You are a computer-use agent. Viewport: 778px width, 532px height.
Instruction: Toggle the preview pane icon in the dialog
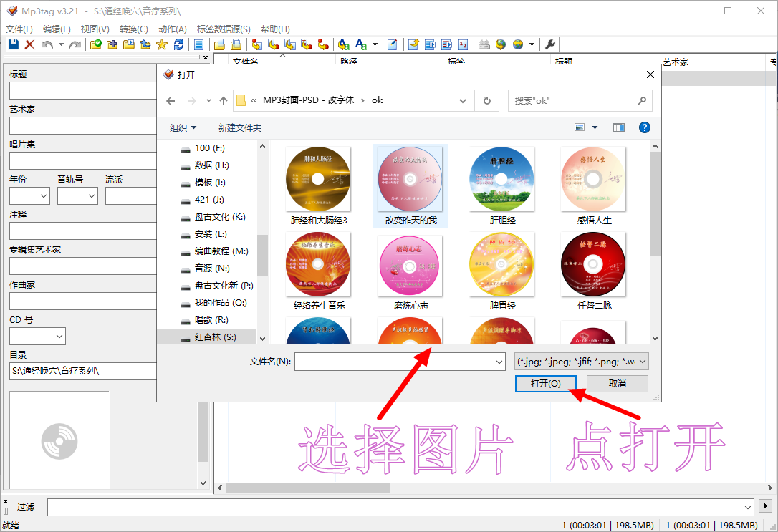pos(619,127)
